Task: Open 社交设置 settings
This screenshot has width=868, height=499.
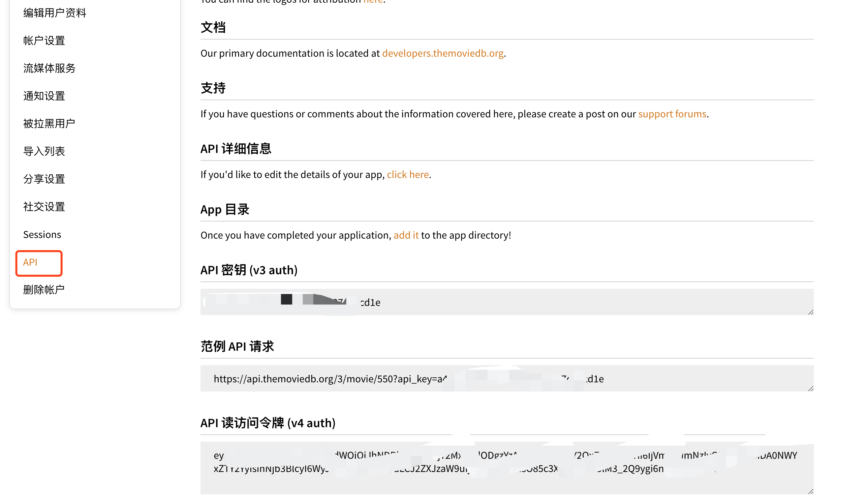Action: click(44, 206)
